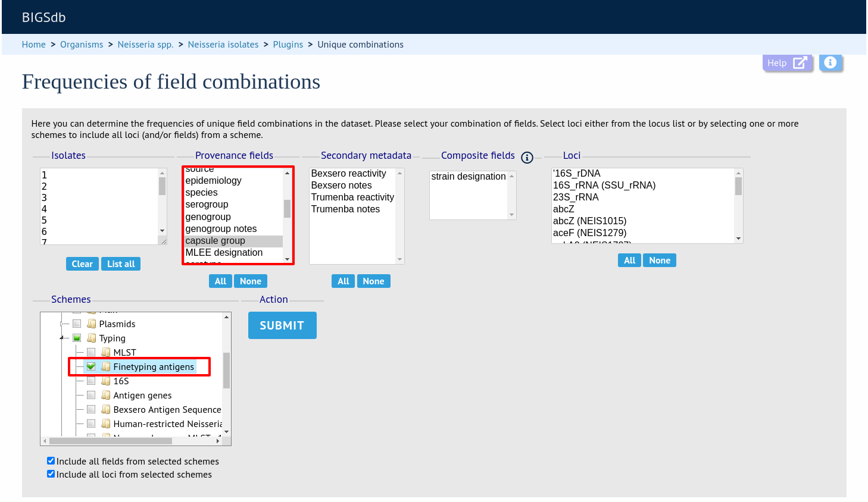Viewport: 868px width, 502px height.
Task: Go to Neisseria isolates breadcrumb
Action: 223,45
